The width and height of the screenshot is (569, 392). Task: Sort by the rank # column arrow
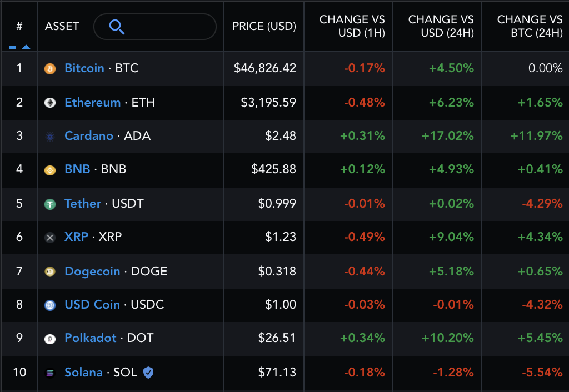[26, 47]
